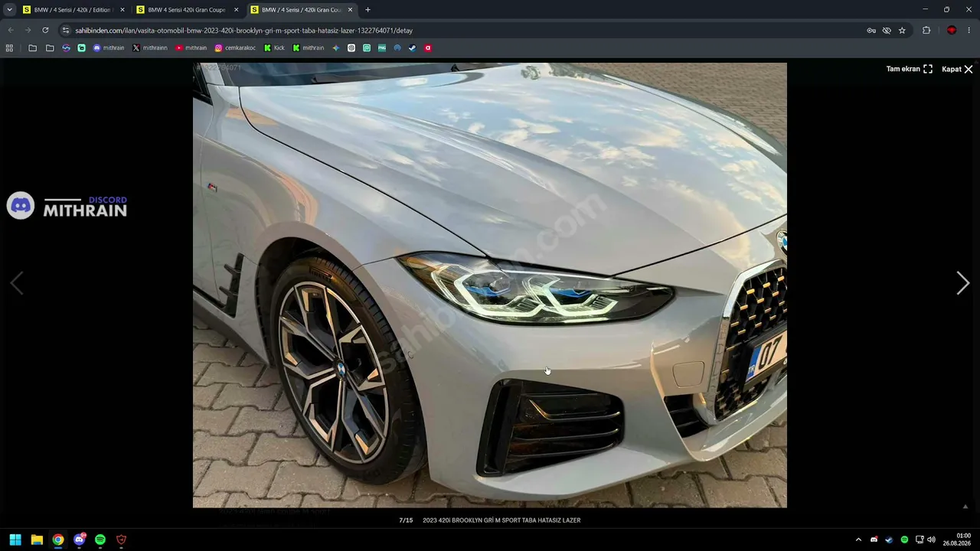Open the Chrome profile avatar
Viewport: 980px width, 551px height.
coord(952,31)
